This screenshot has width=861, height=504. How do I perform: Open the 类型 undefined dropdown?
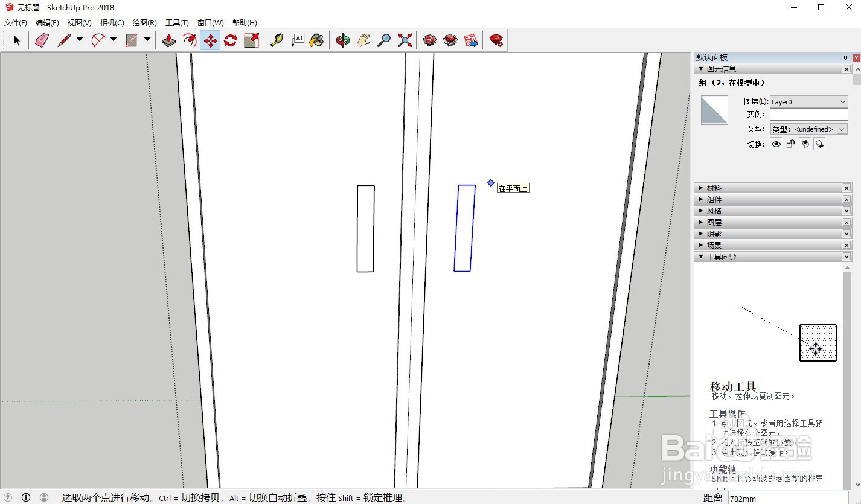809,129
